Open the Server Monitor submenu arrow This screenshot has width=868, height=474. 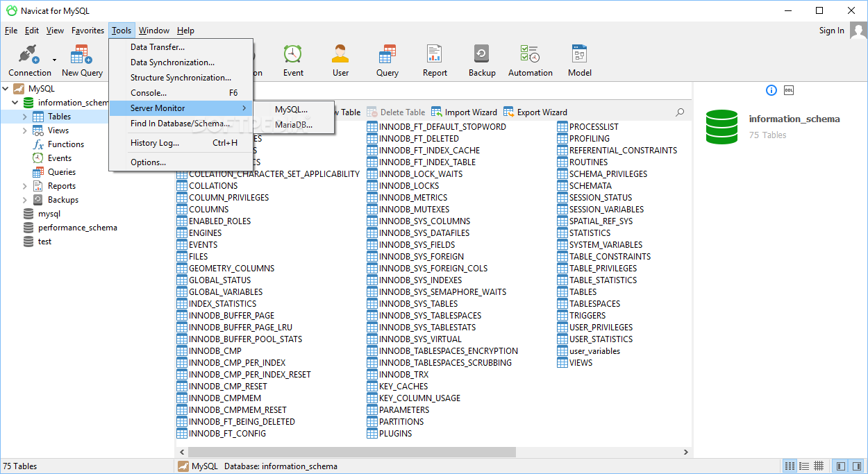click(244, 108)
